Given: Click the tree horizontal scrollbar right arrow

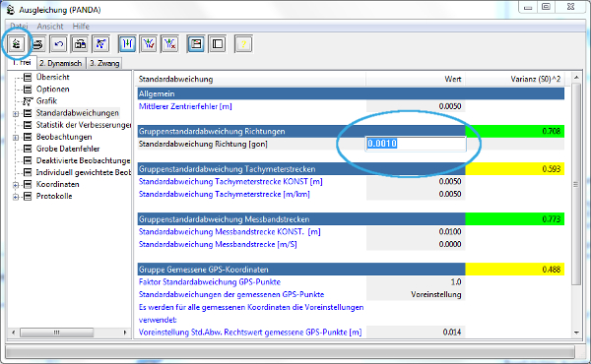Looking at the screenshot, I should tap(125, 333).
